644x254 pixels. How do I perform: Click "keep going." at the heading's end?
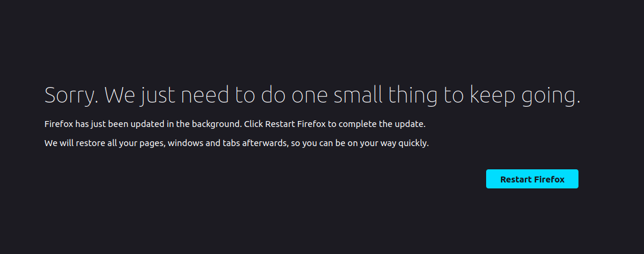(525, 95)
